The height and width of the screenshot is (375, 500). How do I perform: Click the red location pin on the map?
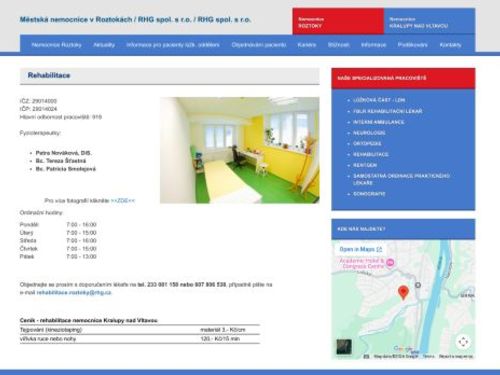click(403, 293)
